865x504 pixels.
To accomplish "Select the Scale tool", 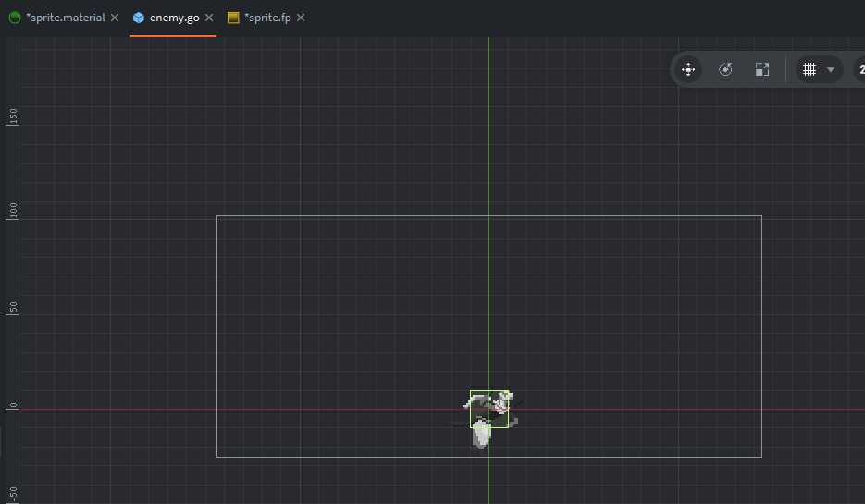I will [x=761, y=69].
